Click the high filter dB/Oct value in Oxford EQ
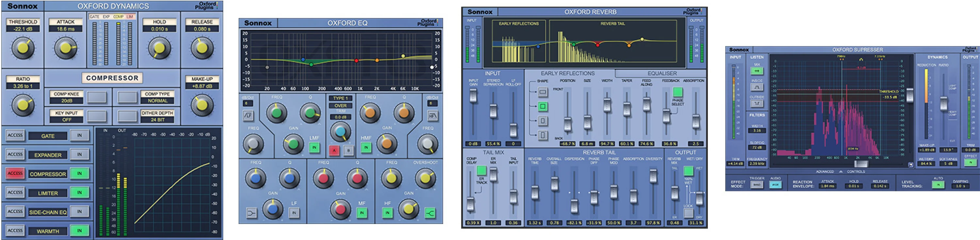 point(432,103)
